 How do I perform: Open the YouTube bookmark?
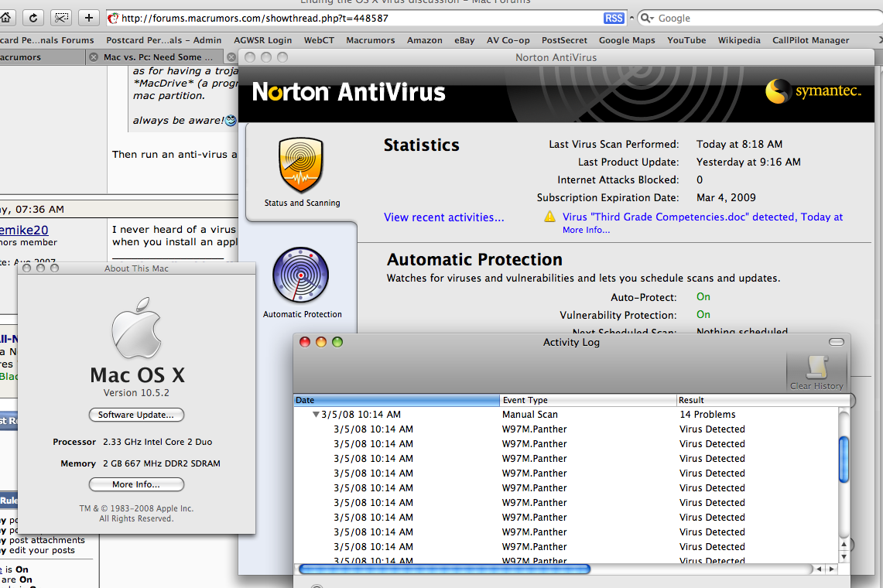click(x=686, y=40)
